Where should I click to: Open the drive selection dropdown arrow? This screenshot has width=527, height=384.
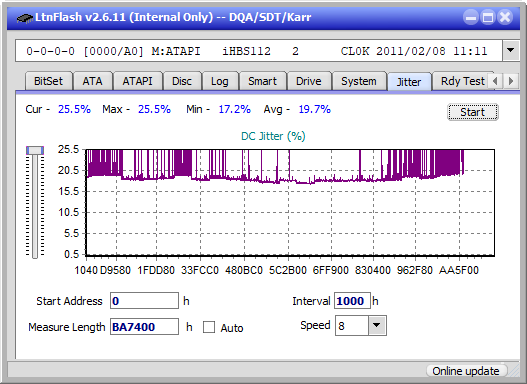pos(511,51)
